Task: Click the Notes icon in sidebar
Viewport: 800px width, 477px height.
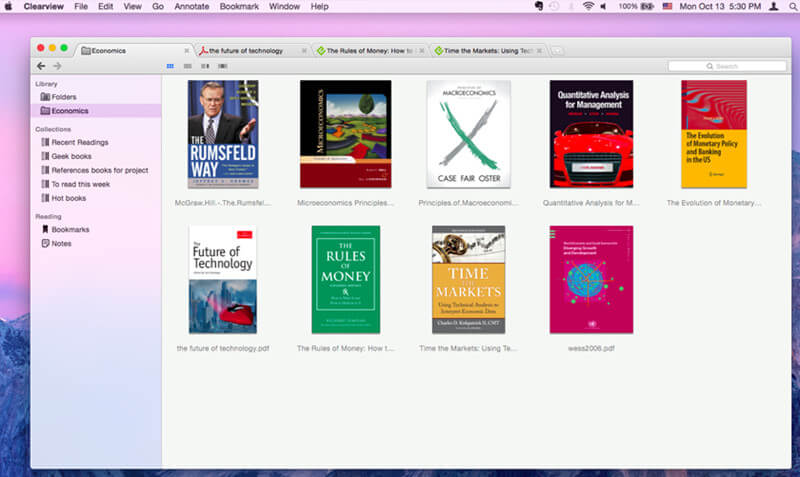Action: [x=45, y=243]
